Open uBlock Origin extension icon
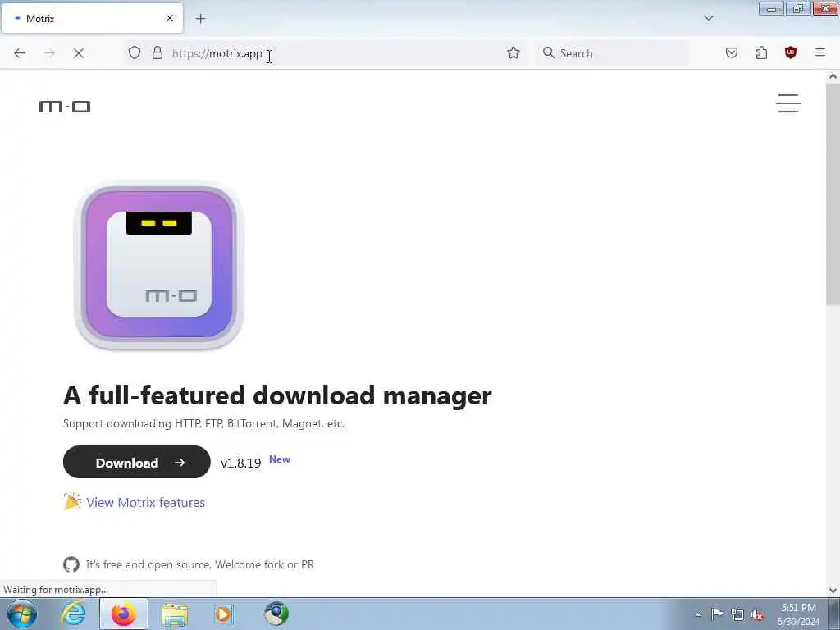This screenshot has width=840, height=630. (x=791, y=52)
